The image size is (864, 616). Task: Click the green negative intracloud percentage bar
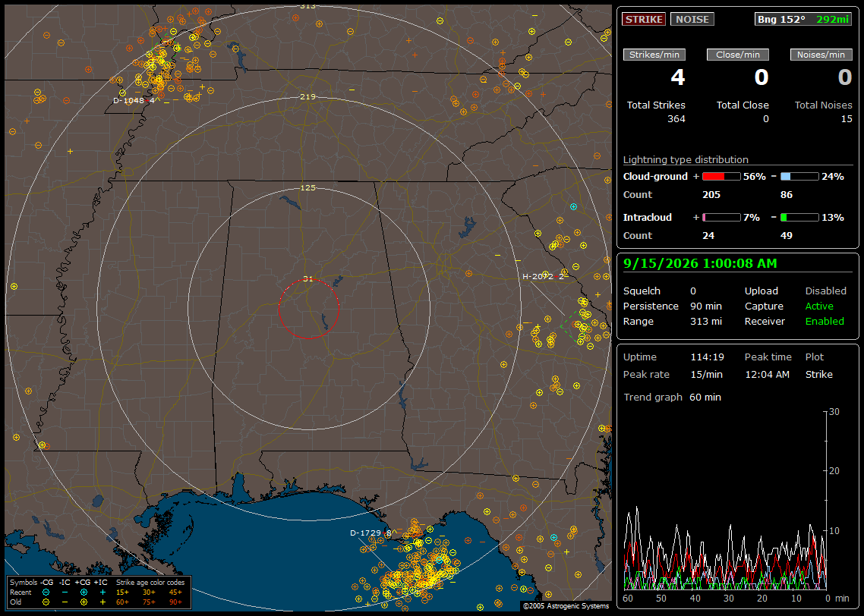coord(799,218)
